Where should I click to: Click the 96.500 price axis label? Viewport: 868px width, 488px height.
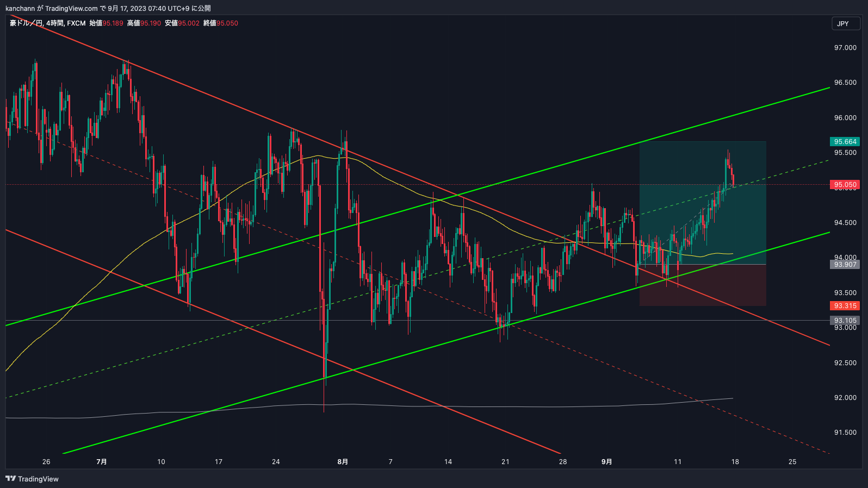845,83
